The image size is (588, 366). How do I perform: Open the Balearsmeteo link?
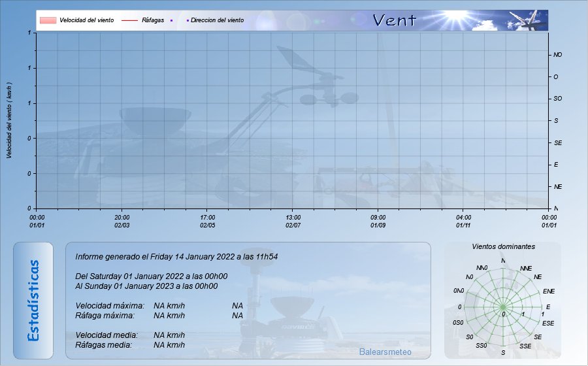coord(385,352)
